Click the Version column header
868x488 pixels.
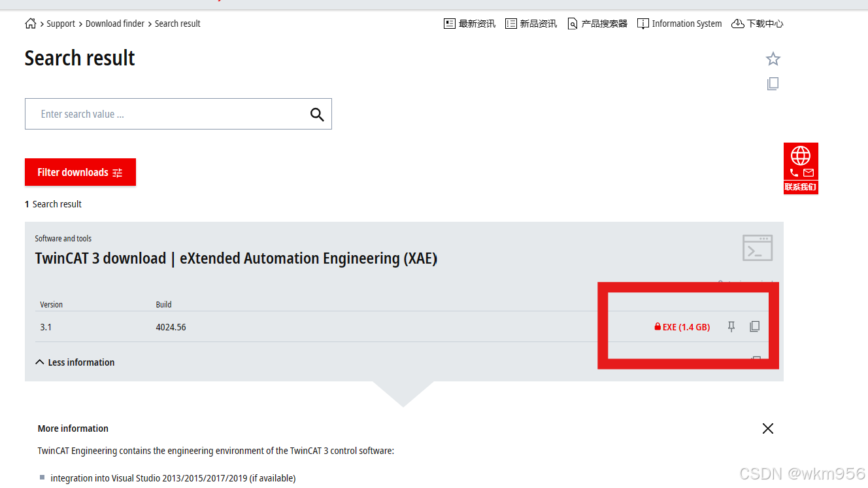pos(52,305)
